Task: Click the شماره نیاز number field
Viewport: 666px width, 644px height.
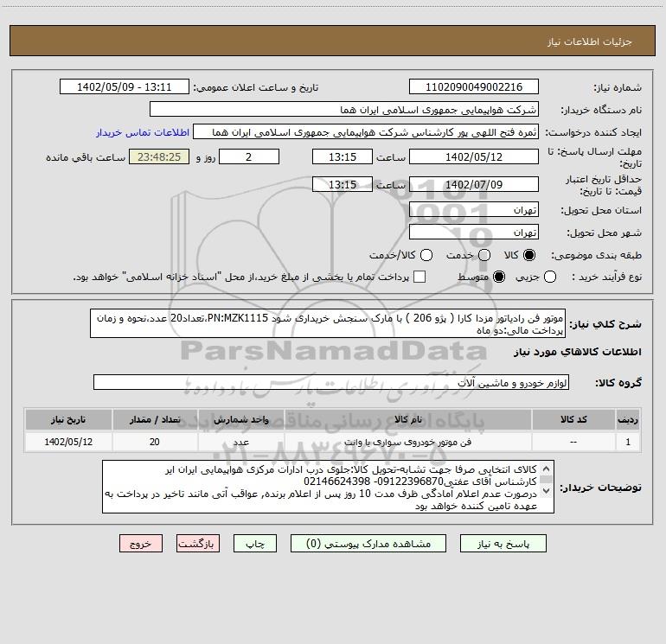Action: pyautogui.click(x=474, y=87)
